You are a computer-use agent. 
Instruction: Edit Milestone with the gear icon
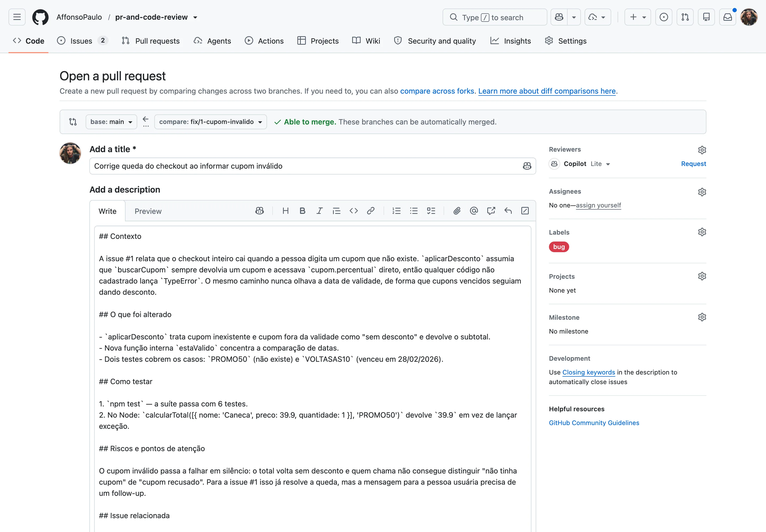point(702,317)
